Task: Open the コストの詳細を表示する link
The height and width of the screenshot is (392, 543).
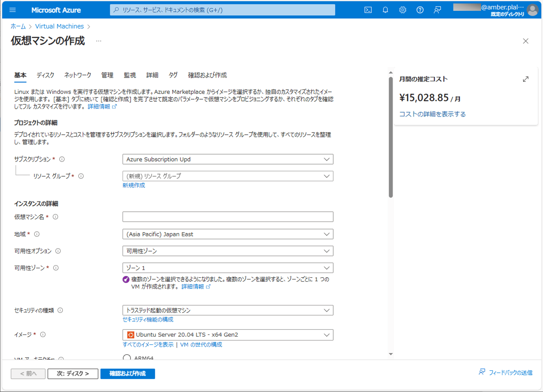Action: coord(432,114)
